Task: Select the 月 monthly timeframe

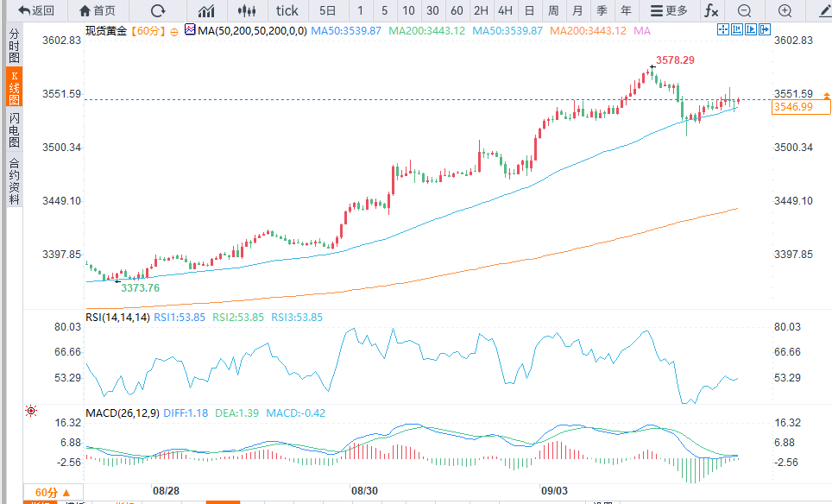Action: [x=578, y=10]
